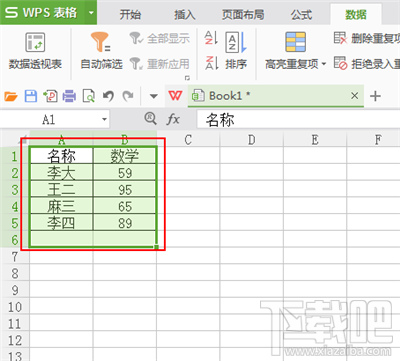Open print preview icon
The height and width of the screenshot is (361, 400).
tap(89, 96)
